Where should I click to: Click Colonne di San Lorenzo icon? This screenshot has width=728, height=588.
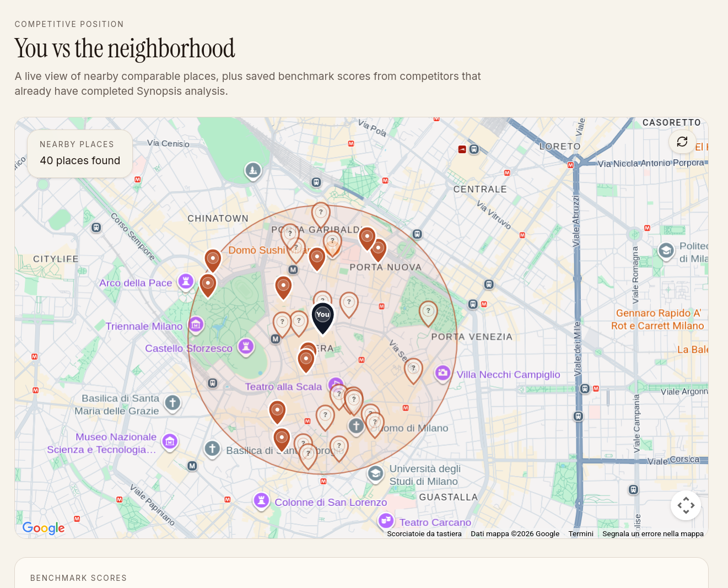pos(261,500)
